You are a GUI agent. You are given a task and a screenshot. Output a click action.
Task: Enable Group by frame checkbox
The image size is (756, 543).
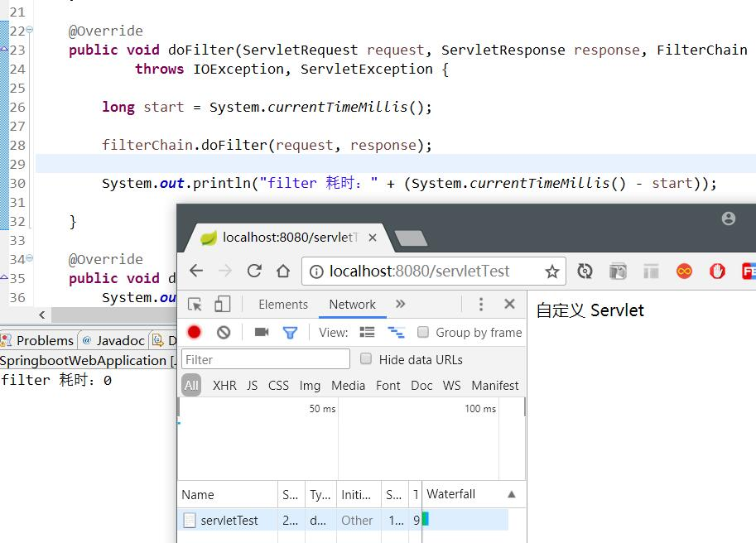422,332
